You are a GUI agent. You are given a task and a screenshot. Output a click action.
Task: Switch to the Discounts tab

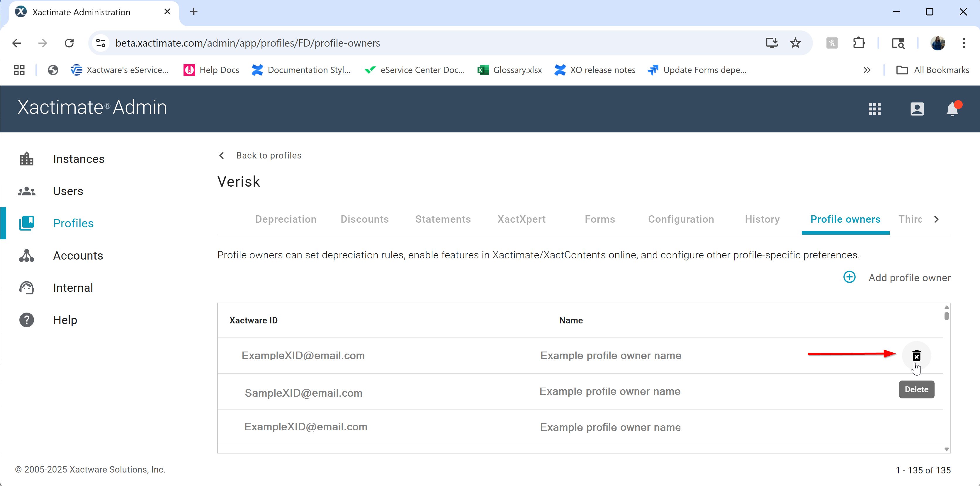pos(364,219)
